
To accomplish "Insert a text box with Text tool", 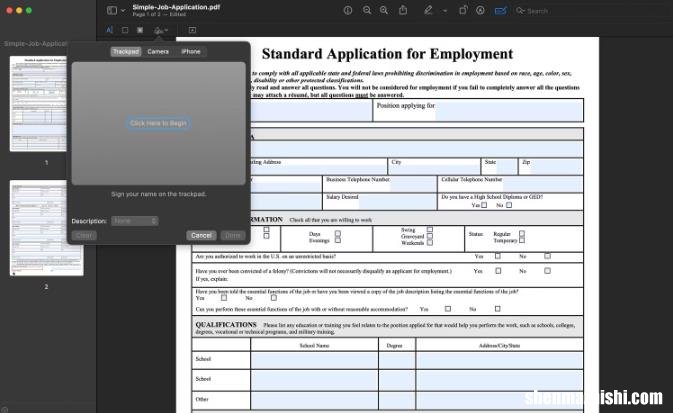I will 192,30.
